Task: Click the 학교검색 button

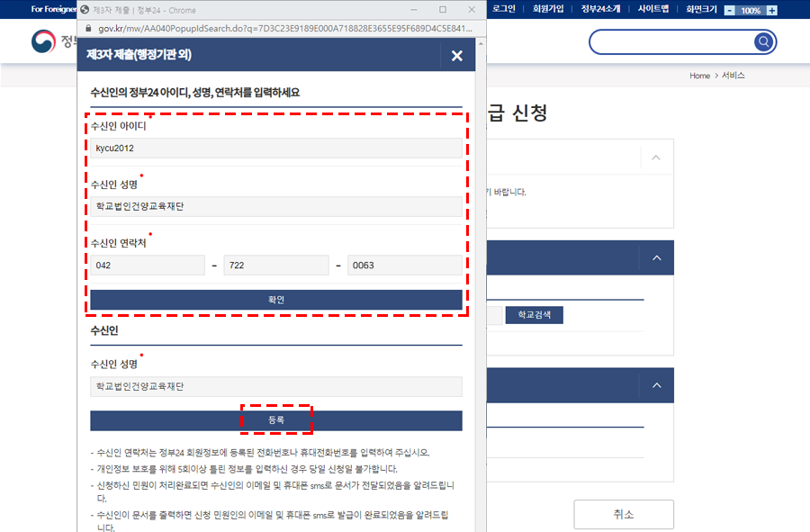Action: (x=534, y=315)
